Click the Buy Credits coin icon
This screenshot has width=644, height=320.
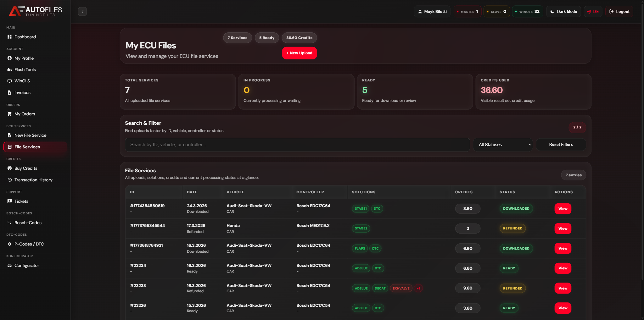(x=9, y=168)
